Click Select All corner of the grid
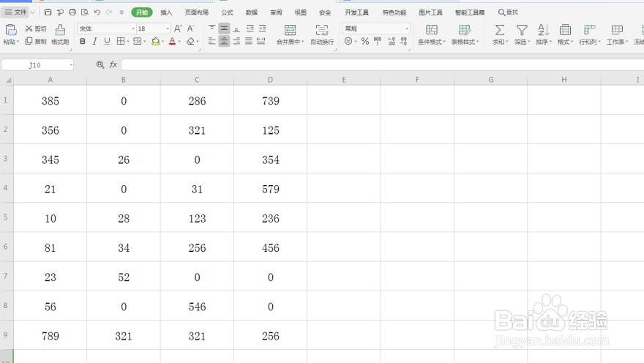 7,80
